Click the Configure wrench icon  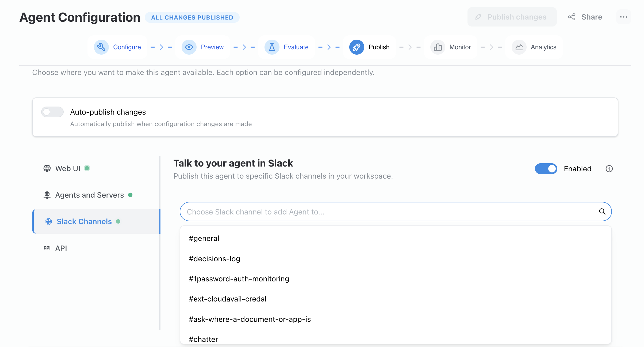(101, 47)
